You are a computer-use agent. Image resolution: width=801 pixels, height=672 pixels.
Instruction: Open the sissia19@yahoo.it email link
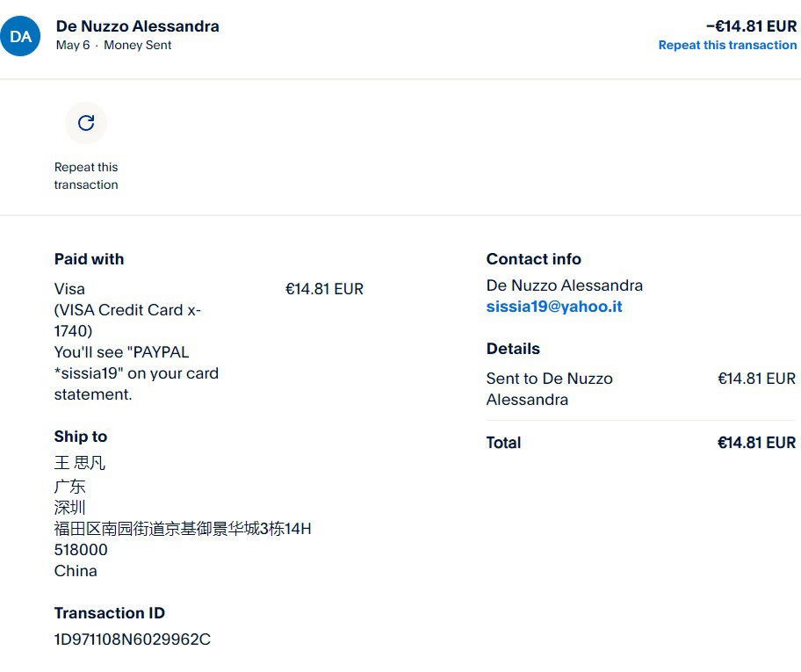[x=554, y=307]
